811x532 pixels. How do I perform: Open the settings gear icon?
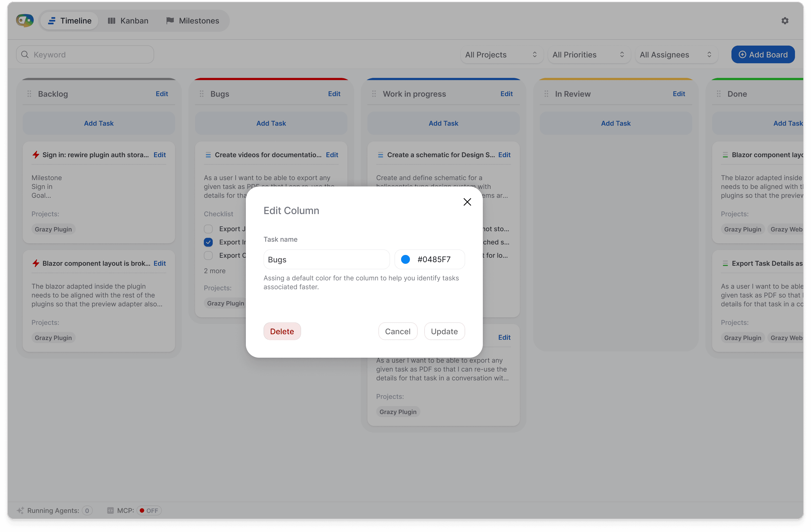pos(785,21)
